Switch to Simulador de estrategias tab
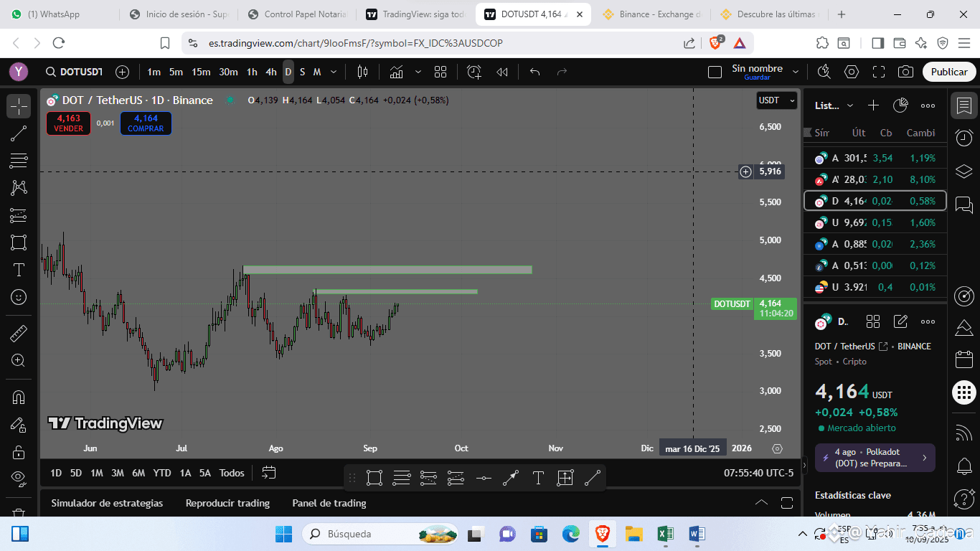 [107, 503]
